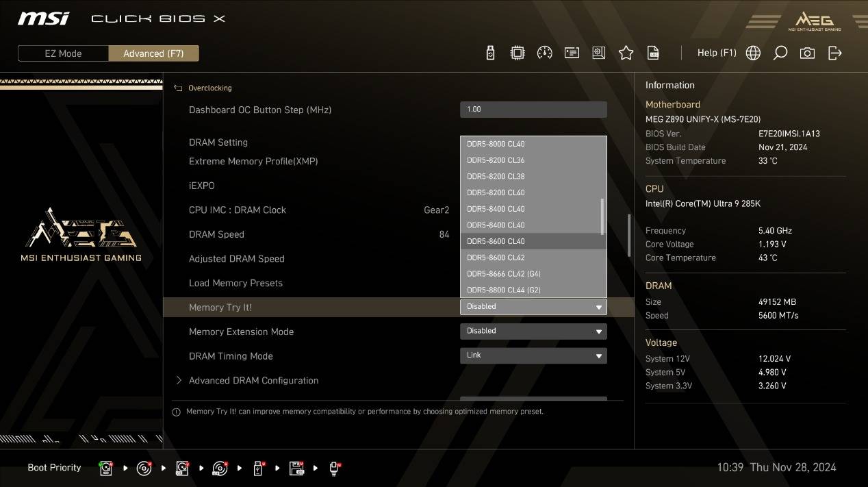
Task: Click the CPU chip icon in toolbar
Action: [518, 53]
